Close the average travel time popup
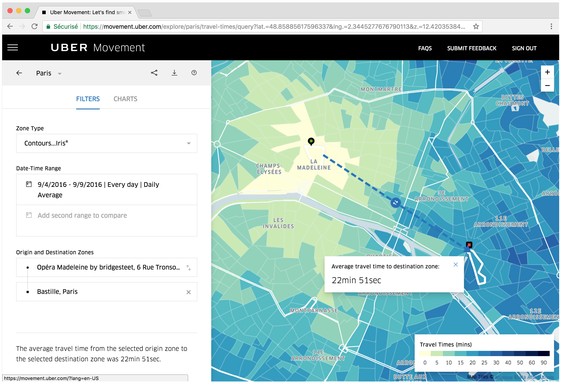Screen dimensions: 561x392 click(x=456, y=265)
